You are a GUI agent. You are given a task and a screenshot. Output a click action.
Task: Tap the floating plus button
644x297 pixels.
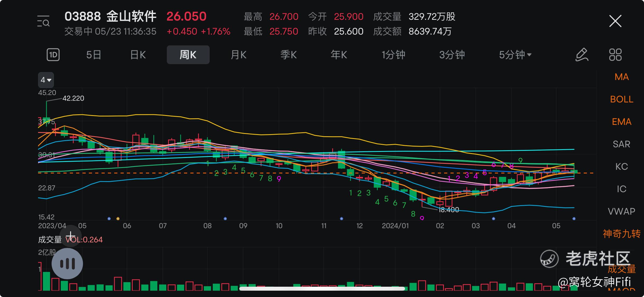point(71,236)
